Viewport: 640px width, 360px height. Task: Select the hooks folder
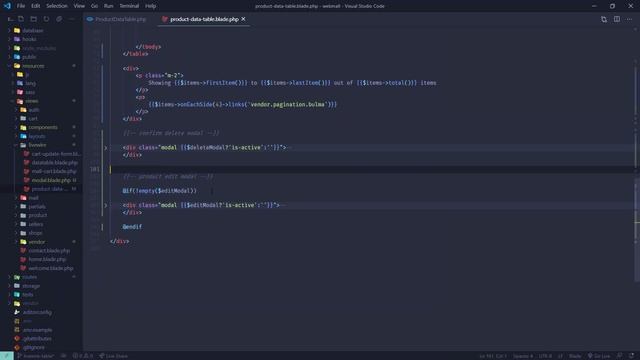pyautogui.click(x=29, y=39)
